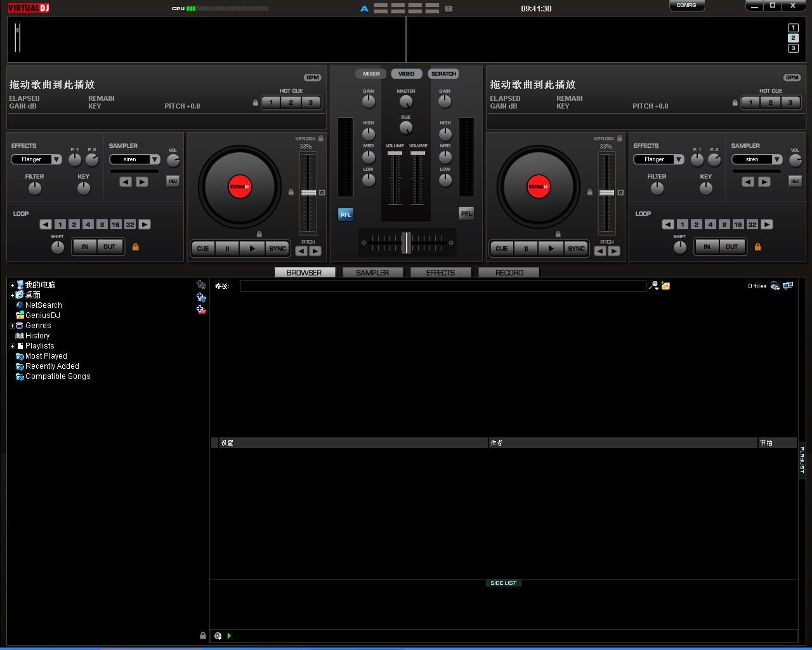Screen dimensions: 812x650
Task: Expand the Playlists tree node
Action: 12,346
